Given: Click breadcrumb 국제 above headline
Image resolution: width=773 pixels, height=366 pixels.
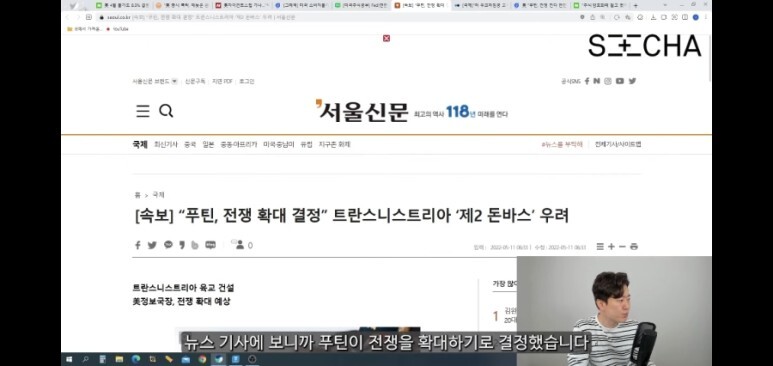Looking at the screenshot, I should pos(158,195).
